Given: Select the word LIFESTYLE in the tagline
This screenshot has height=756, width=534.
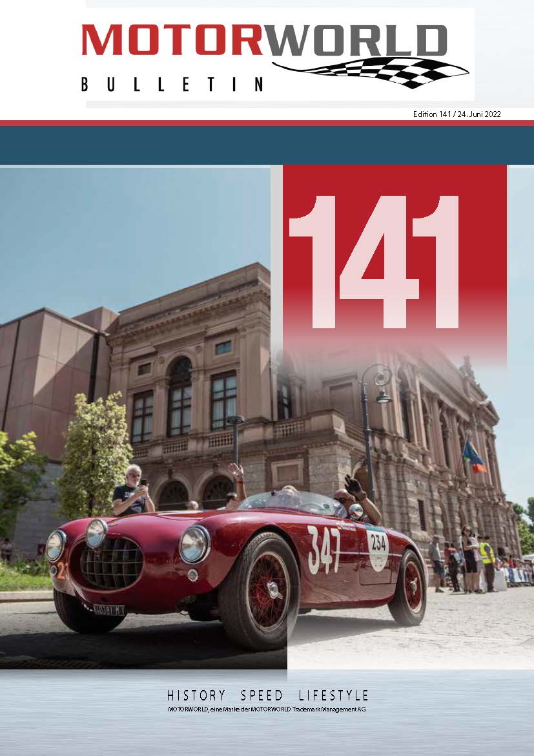Looking at the screenshot, I should point(334,695).
